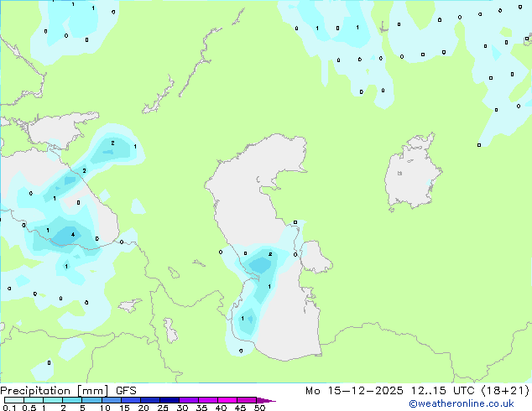Click the '(18+21)' forecast hour text
The width and height of the screenshot is (532, 411).
click(505, 391)
